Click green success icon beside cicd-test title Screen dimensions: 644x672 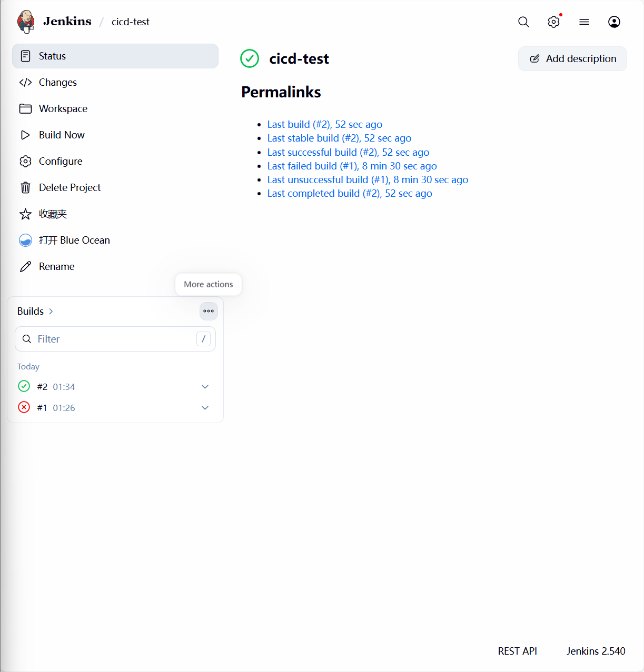point(250,58)
